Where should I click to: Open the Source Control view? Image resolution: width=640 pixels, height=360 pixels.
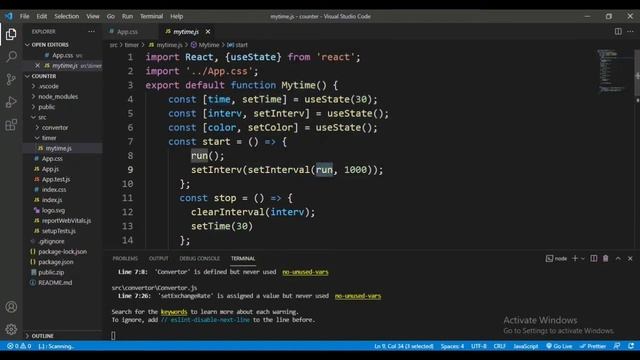coord(11,79)
